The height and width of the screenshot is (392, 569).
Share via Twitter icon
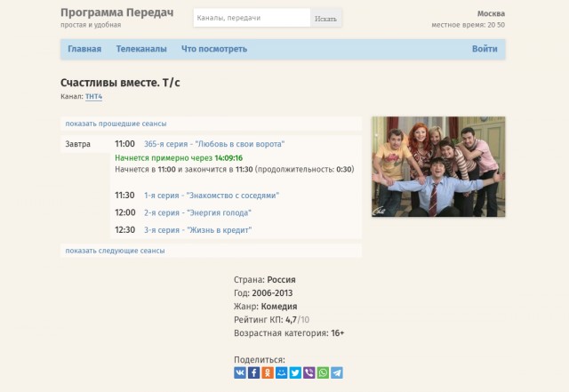[x=295, y=372]
